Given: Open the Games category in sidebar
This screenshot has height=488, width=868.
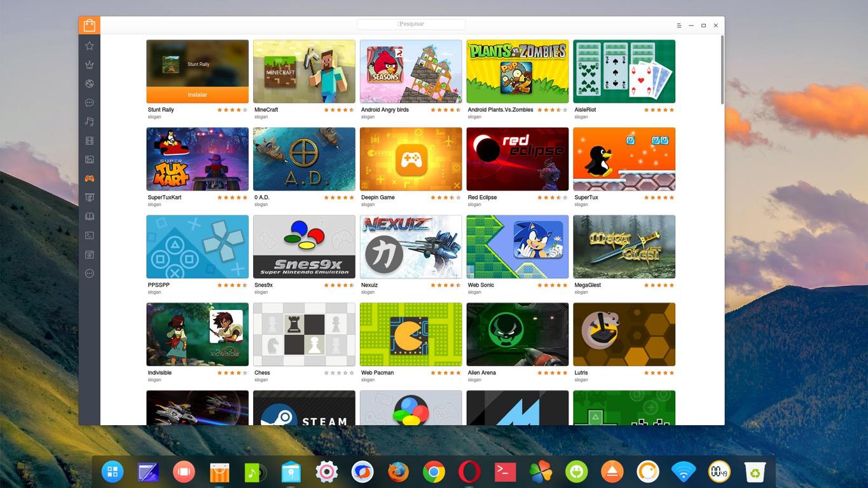Looking at the screenshot, I should pyautogui.click(x=90, y=179).
